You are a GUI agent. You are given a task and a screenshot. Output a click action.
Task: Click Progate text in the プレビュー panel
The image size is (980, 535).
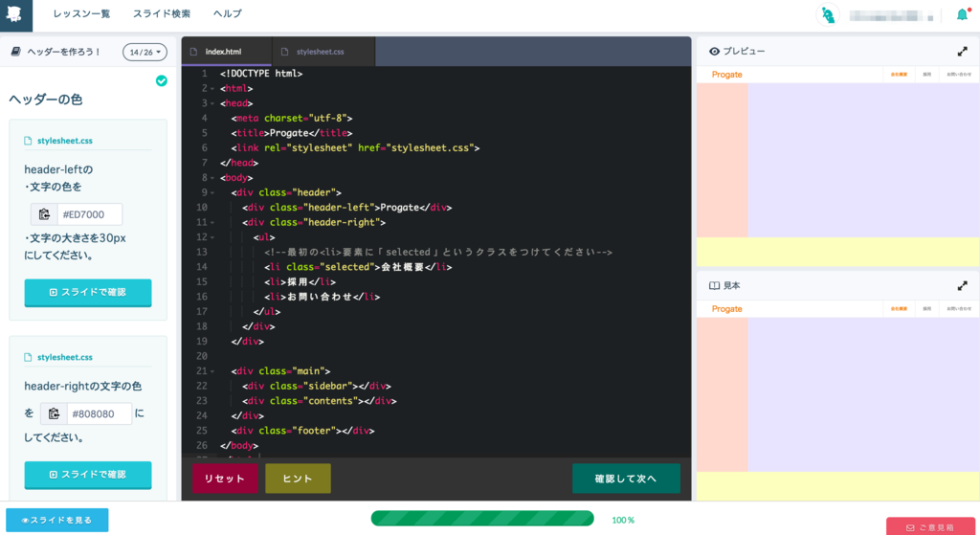coord(727,75)
